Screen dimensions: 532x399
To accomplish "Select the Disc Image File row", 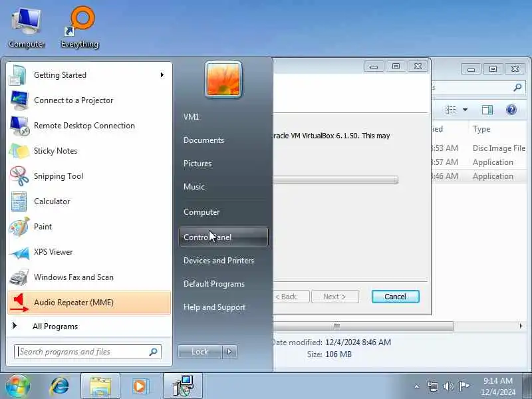I will [479, 148].
